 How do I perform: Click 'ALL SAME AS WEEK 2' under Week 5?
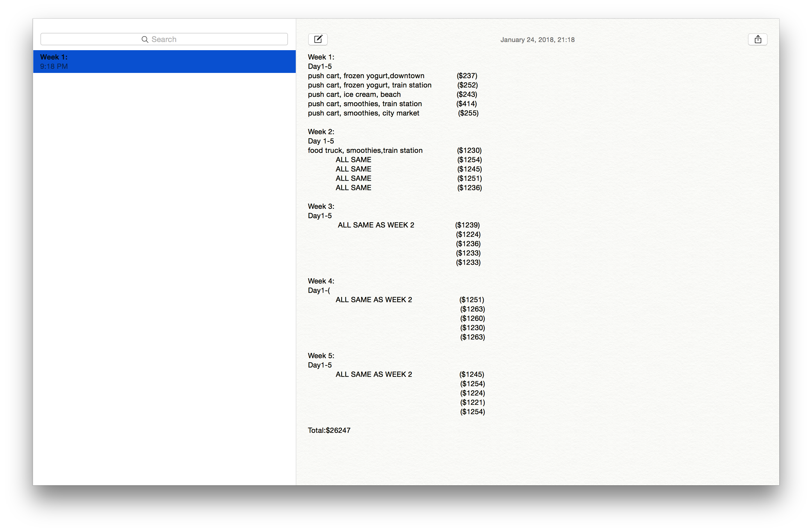pos(374,374)
